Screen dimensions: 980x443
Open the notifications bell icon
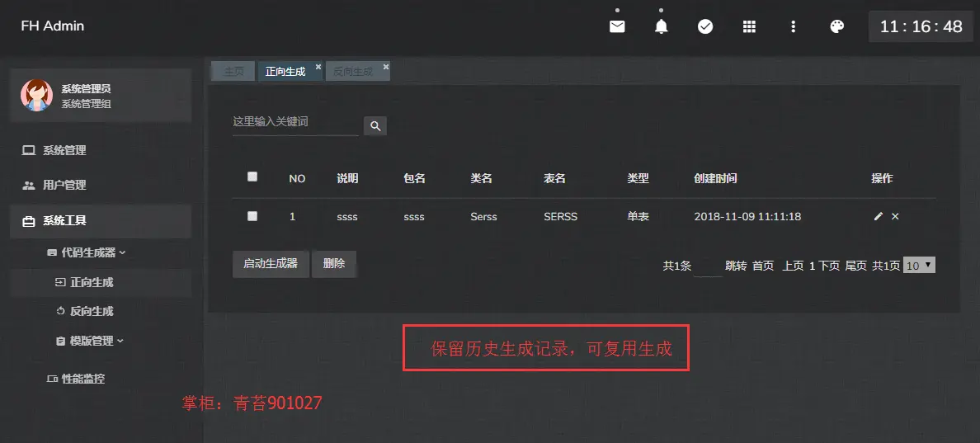click(662, 26)
